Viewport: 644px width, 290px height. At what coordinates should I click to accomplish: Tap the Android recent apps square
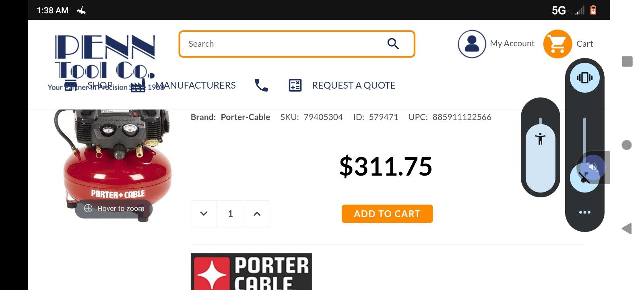(627, 62)
